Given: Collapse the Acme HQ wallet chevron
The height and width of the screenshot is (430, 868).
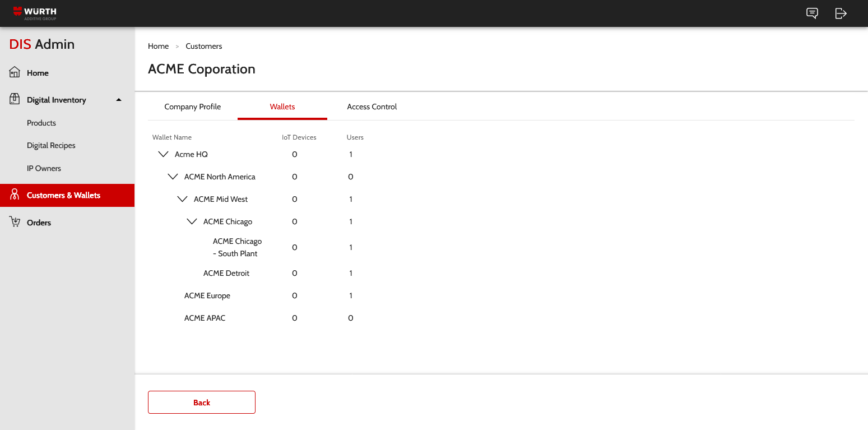Looking at the screenshot, I should (163, 154).
